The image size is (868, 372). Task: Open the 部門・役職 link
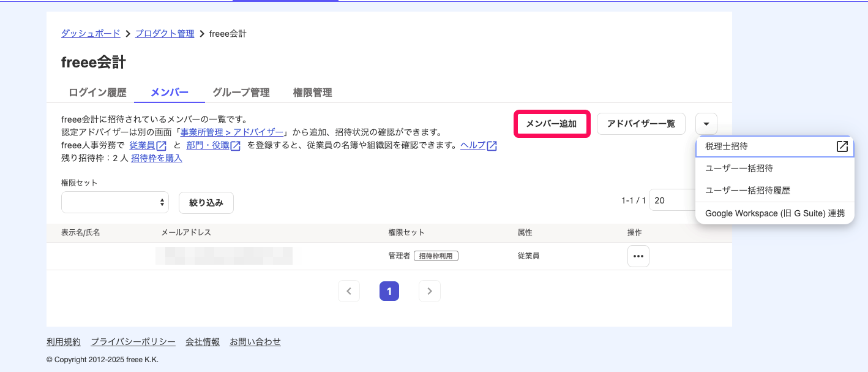208,145
